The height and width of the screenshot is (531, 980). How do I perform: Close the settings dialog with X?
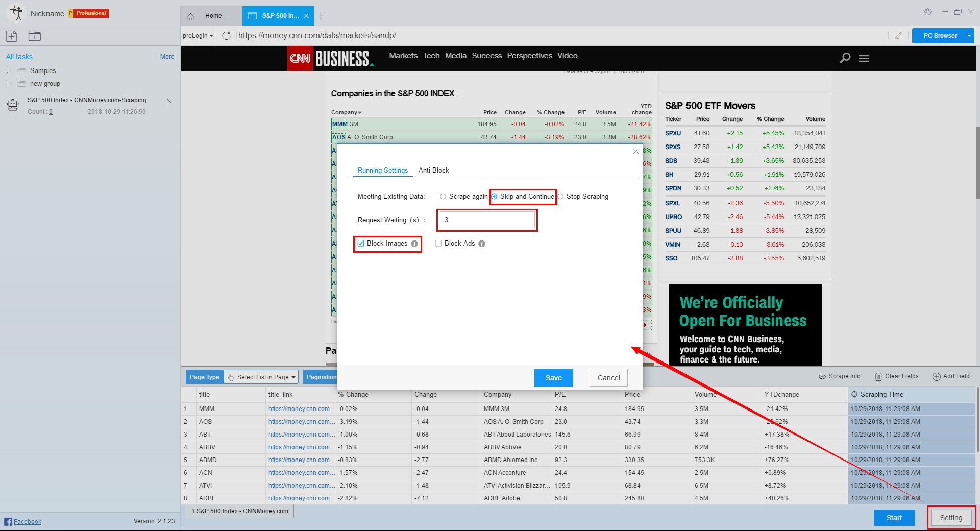click(636, 151)
